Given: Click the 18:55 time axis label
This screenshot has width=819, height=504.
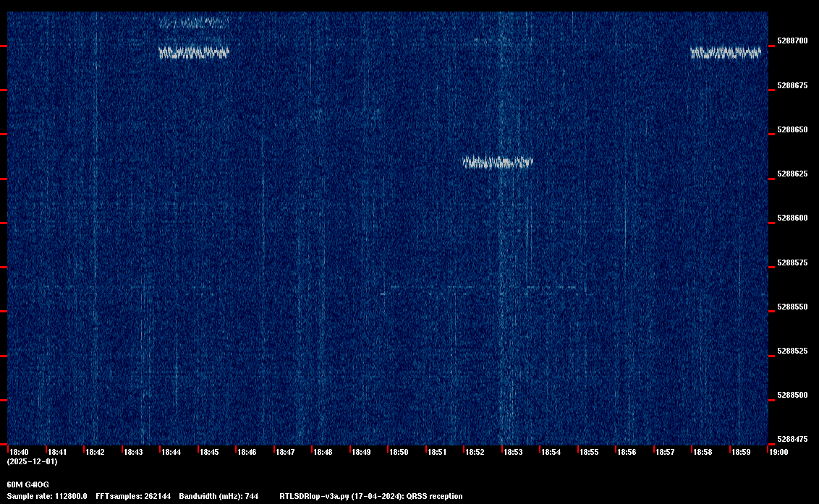Looking at the screenshot, I should click(589, 452).
